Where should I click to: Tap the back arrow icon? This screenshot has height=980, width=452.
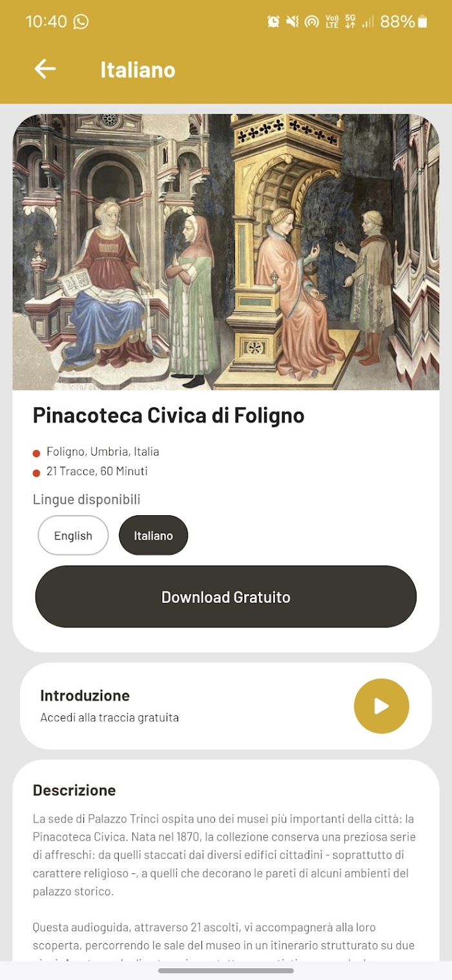[x=45, y=69]
